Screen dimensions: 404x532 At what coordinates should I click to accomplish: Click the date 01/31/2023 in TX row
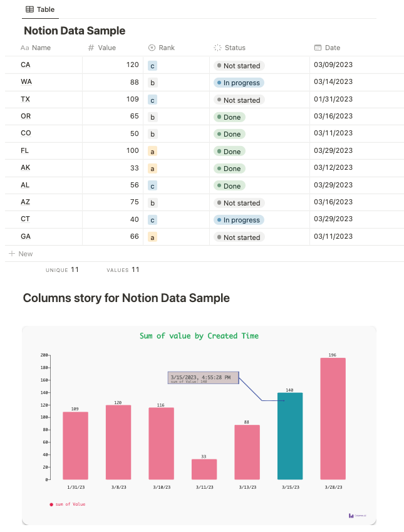(333, 99)
